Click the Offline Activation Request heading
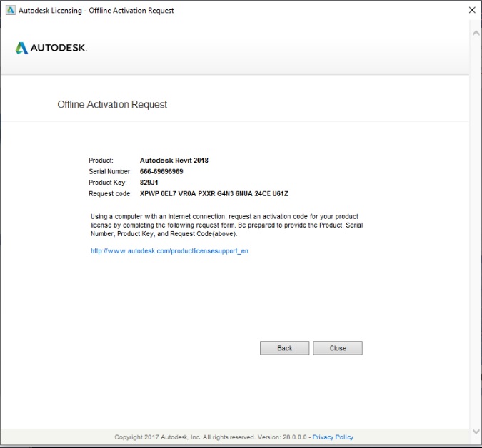 click(112, 104)
